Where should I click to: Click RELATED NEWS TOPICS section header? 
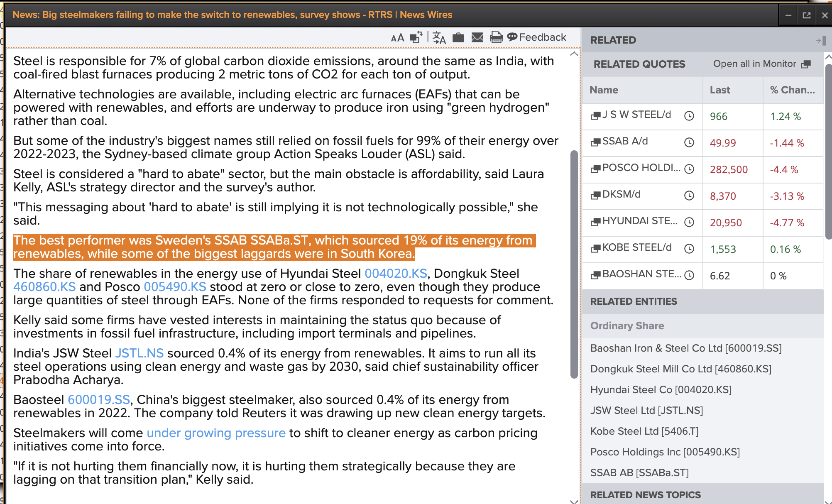(x=702, y=495)
